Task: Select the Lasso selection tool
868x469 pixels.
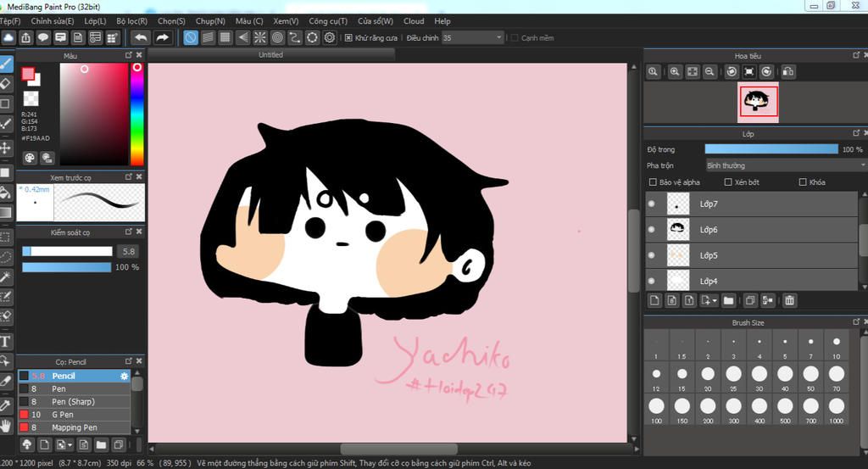Action: coord(6,257)
